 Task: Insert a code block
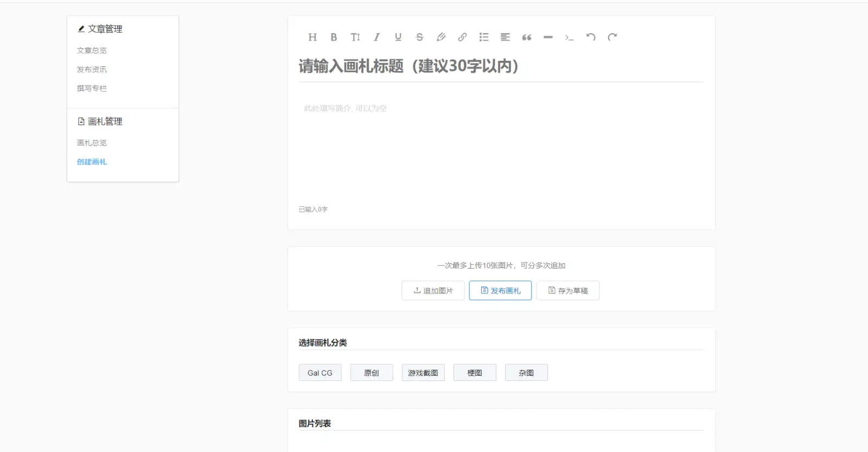pyautogui.click(x=569, y=37)
